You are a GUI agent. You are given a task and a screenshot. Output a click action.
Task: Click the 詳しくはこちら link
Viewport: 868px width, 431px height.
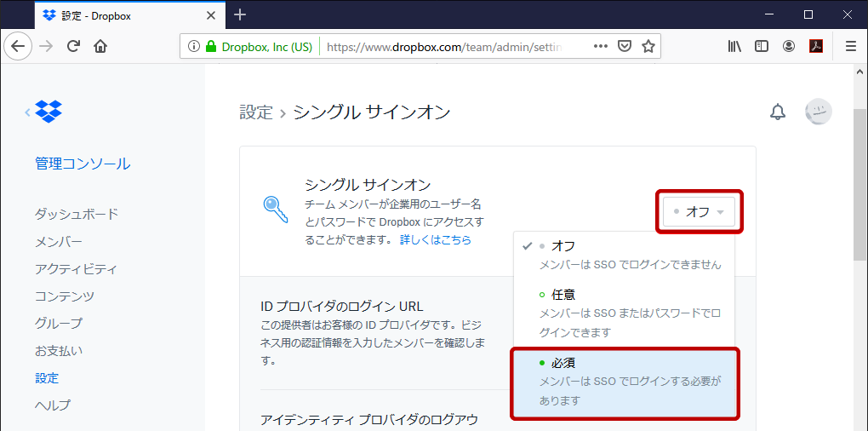click(436, 240)
